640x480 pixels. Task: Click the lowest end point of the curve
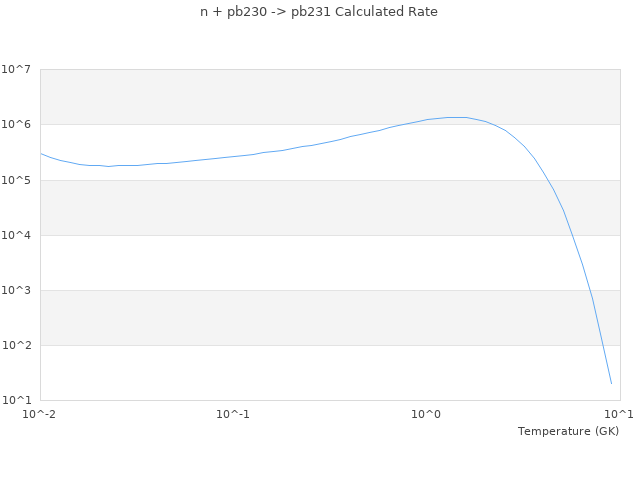point(611,383)
